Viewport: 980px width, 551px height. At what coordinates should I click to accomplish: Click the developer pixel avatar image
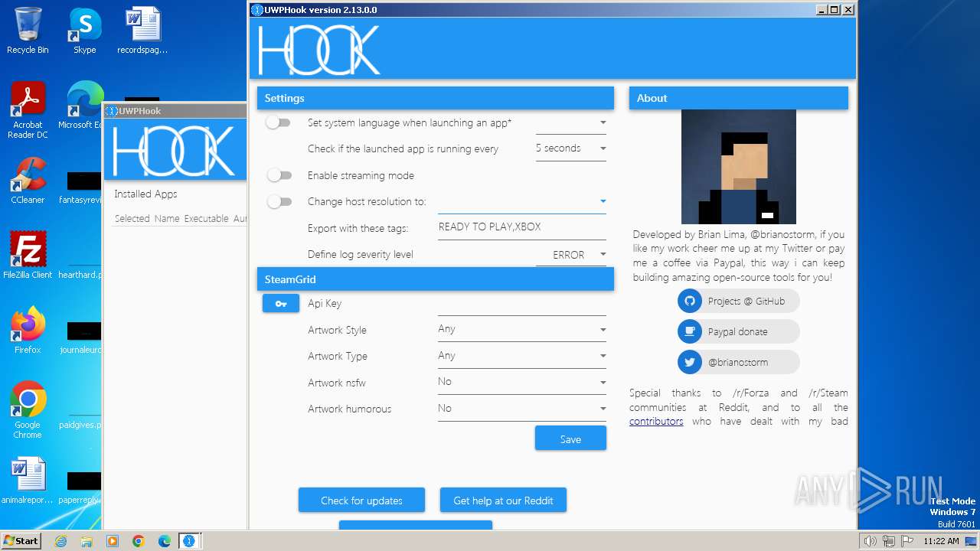(739, 167)
